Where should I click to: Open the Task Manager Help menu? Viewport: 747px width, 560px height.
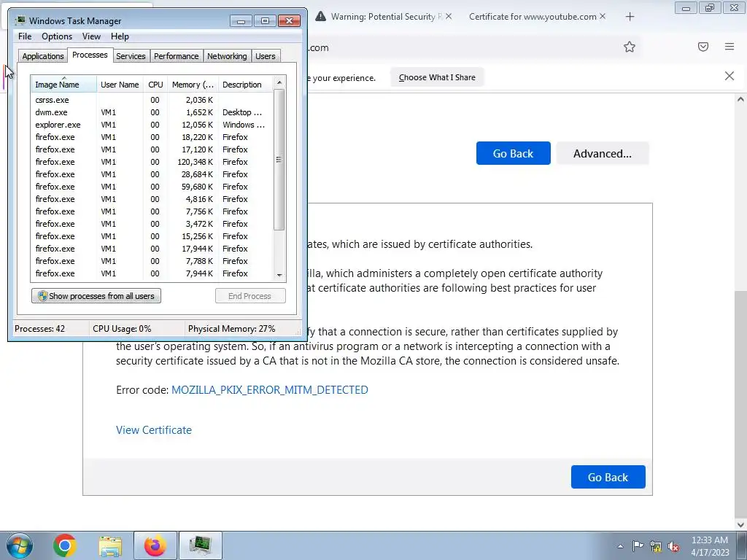pos(120,36)
